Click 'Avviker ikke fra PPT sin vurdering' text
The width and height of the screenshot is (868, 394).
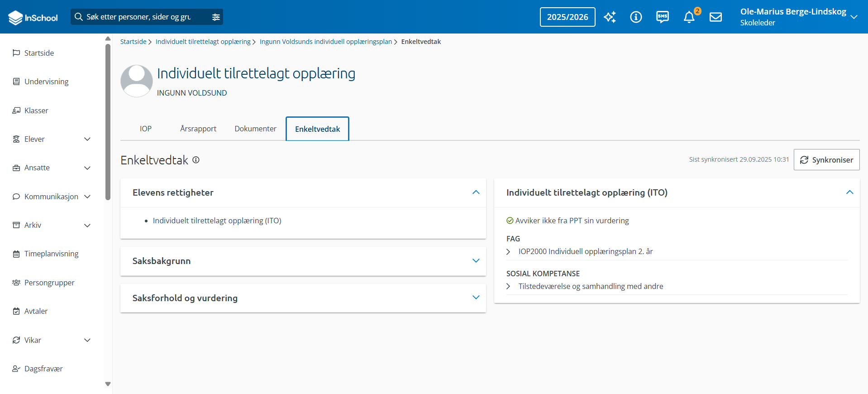[572, 221]
